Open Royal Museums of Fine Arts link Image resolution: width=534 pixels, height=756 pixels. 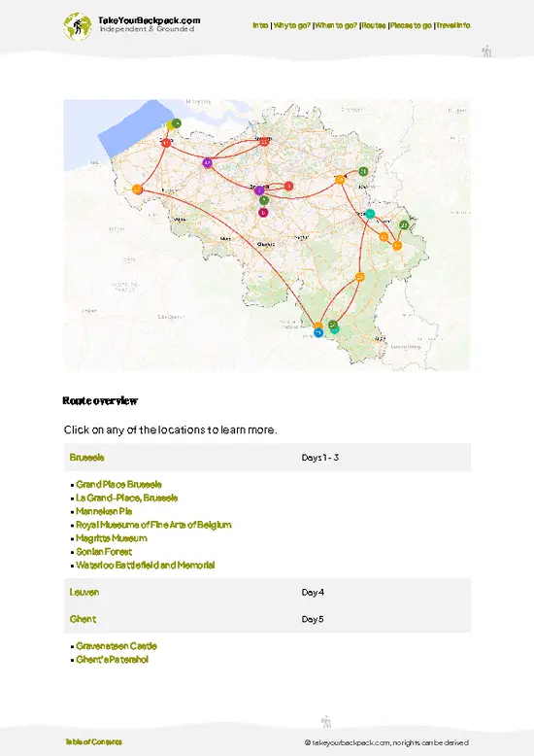tap(153, 525)
